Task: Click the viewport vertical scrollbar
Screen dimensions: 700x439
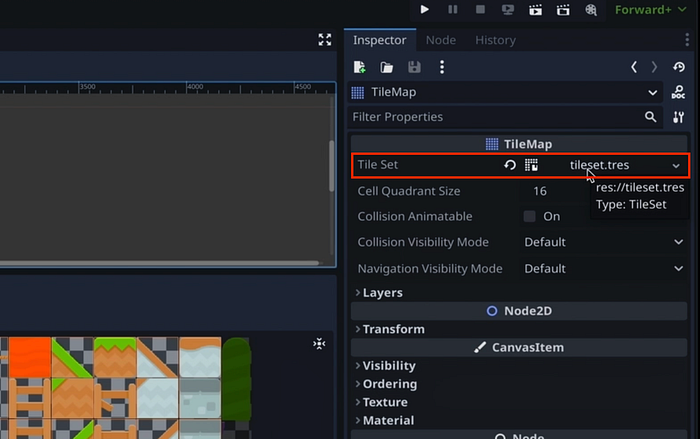Action: pos(332,166)
